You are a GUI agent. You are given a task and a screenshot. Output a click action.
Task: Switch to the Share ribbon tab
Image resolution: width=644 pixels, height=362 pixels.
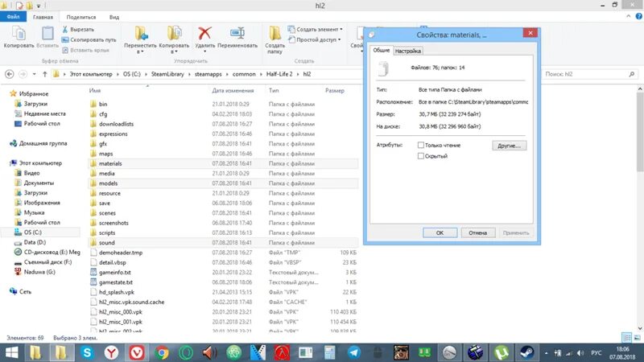tap(81, 17)
